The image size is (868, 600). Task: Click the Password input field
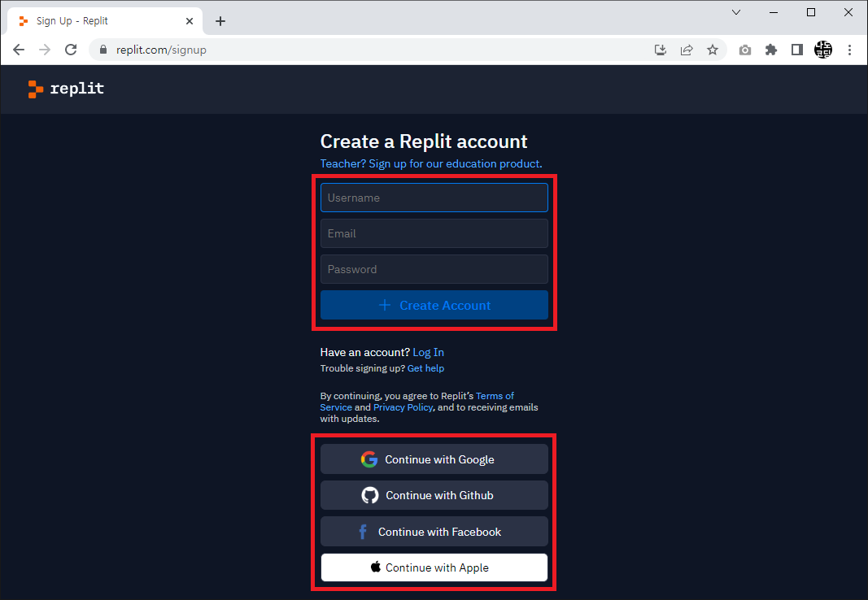[x=434, y=269]
